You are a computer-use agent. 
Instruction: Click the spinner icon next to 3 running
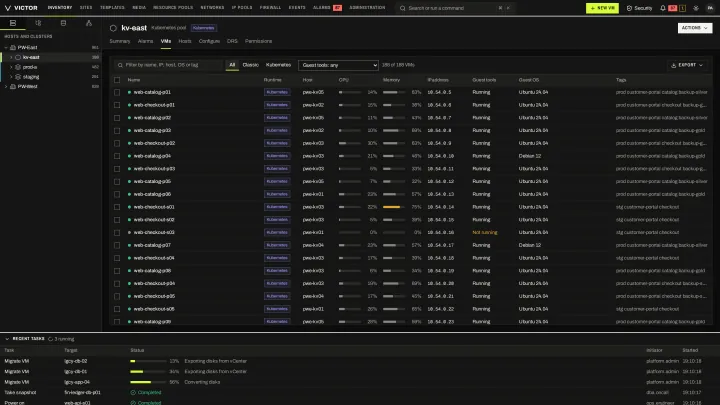[51, 339]
